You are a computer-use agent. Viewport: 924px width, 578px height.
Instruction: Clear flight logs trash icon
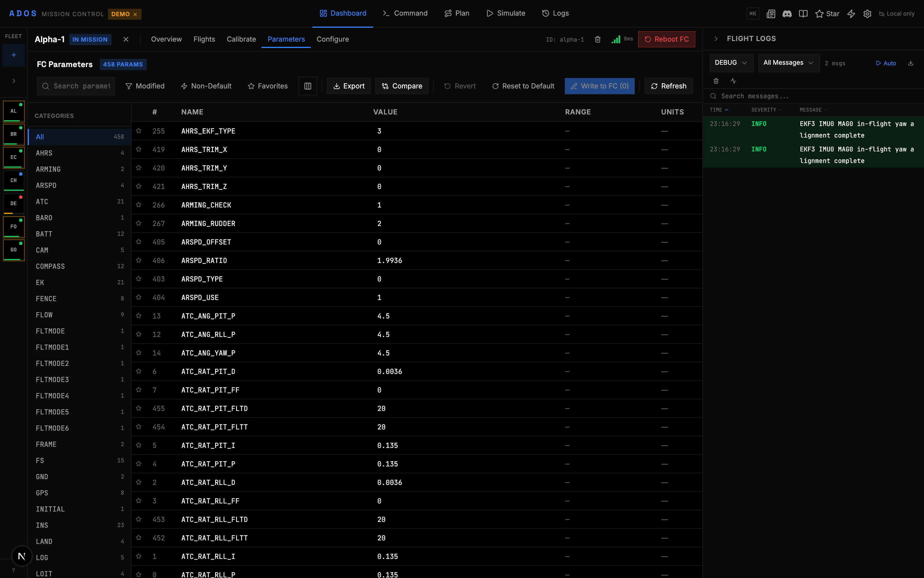point(716,81)
